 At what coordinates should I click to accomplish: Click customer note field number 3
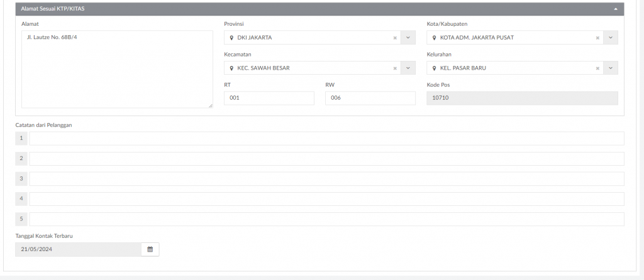(x=326, y=179)
